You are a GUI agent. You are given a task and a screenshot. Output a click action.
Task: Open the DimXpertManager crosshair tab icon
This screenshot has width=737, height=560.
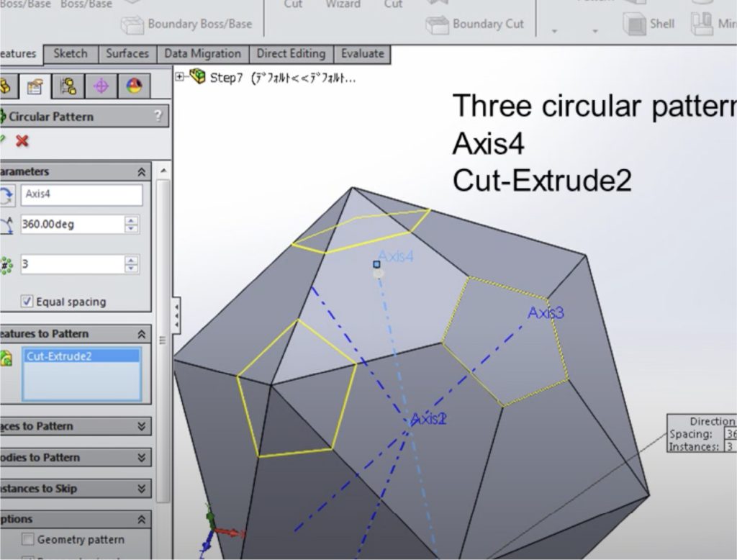pyautogui.click(x=101, y=86)
